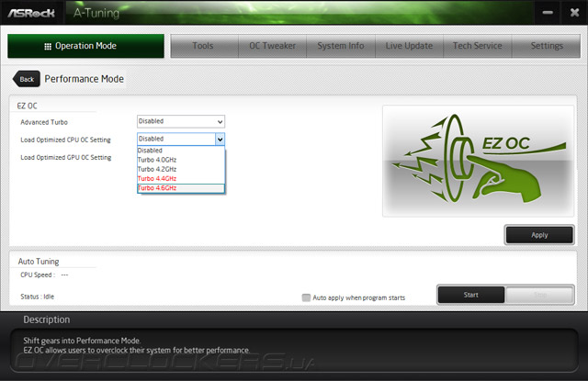Select Disabled in the open dropdown list
588x381 pixels.
pyautogui.click(x=181, y=151)
